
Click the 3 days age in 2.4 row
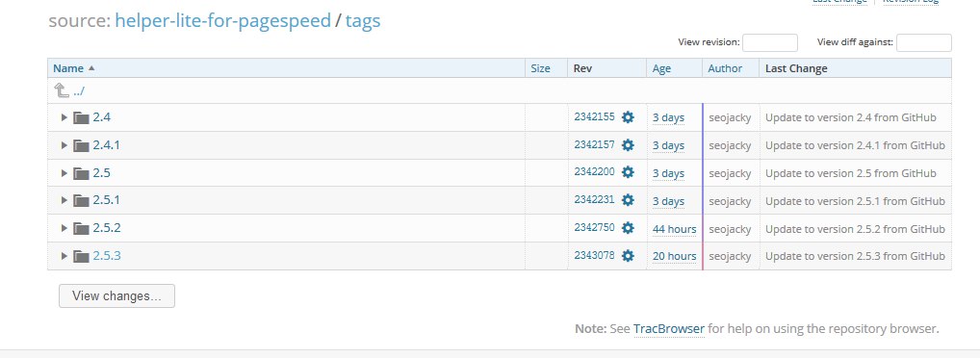pyautogui.click(x=668, y=117)
